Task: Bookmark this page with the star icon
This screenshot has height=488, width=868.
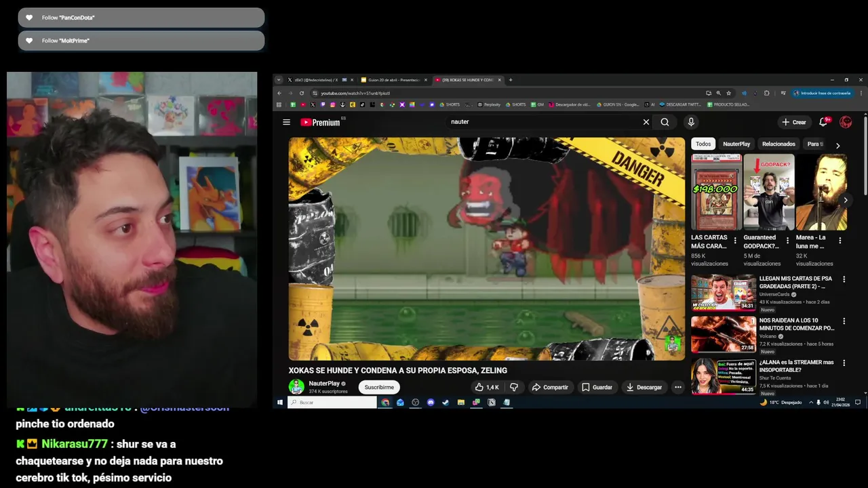Action: point(728,93)
